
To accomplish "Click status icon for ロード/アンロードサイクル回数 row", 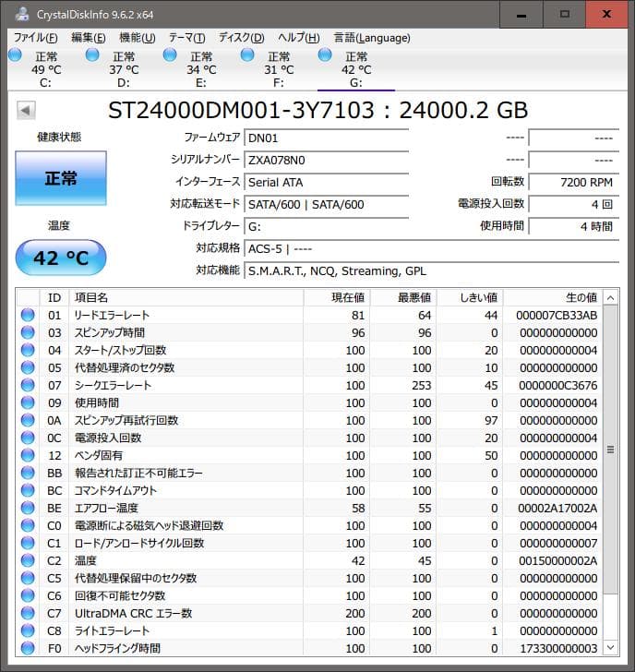I will [28, 544].
